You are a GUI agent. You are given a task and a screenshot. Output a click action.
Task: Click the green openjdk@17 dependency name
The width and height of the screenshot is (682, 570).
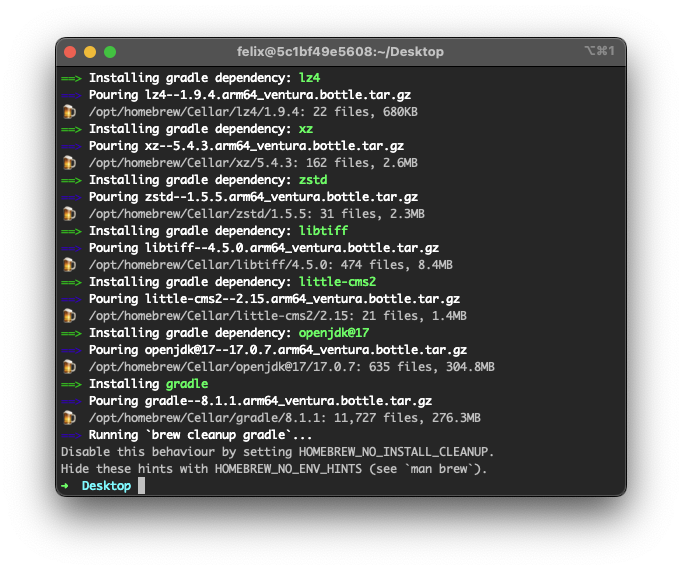(x=334, y=333)
